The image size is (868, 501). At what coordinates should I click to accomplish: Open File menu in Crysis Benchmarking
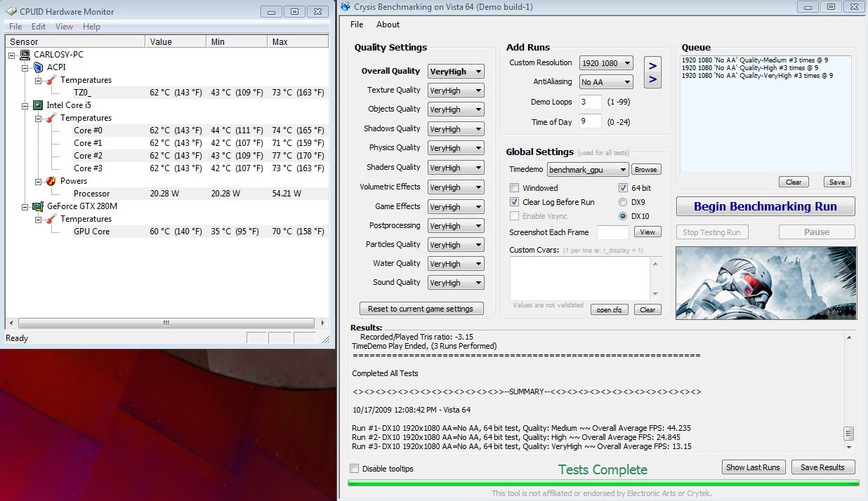[357, 25]
